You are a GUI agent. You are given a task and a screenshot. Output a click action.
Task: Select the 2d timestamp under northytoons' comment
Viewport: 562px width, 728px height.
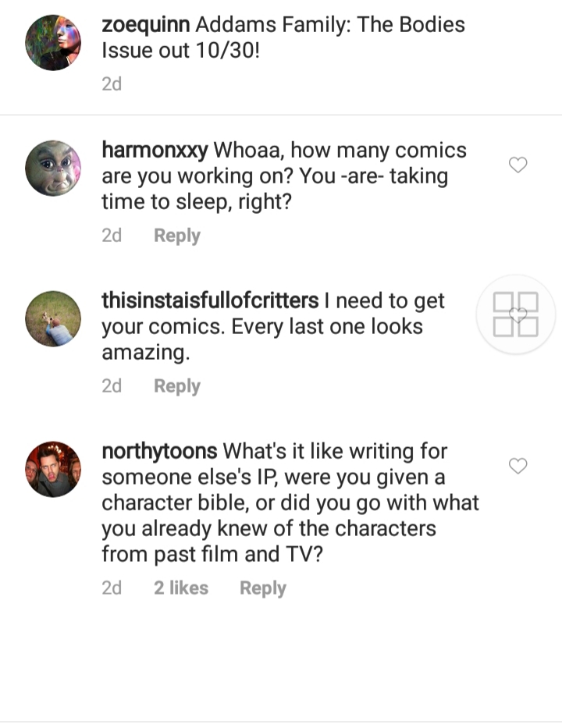[x=112, y=588]
